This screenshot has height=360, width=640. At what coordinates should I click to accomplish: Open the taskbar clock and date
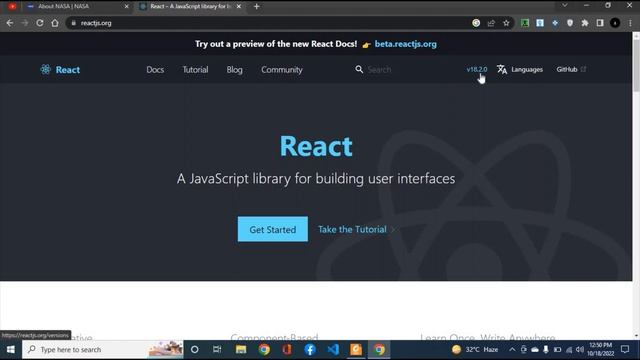click(600, 349)
